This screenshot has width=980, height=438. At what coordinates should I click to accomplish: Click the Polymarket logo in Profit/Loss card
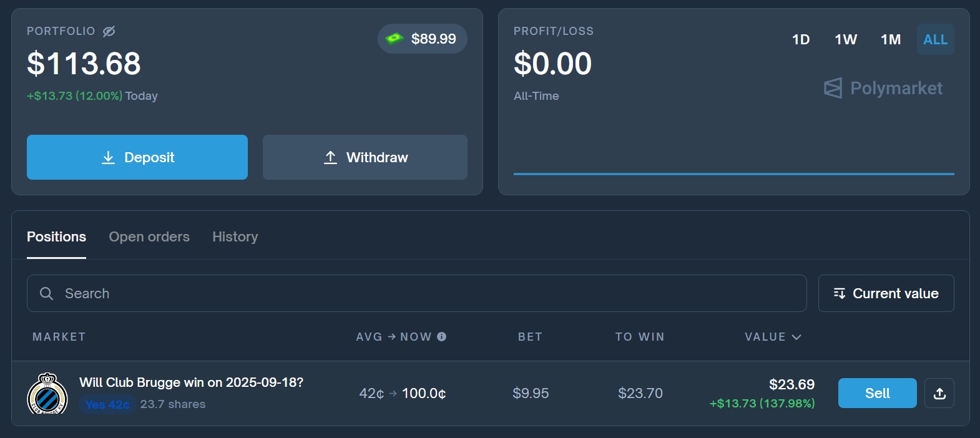[x=883, y=88]
